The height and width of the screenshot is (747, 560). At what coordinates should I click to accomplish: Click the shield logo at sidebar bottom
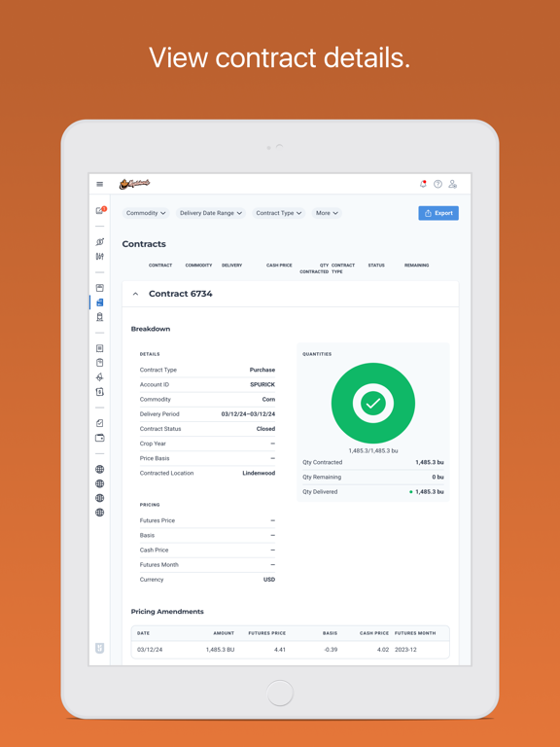click(x=99, y=649)
